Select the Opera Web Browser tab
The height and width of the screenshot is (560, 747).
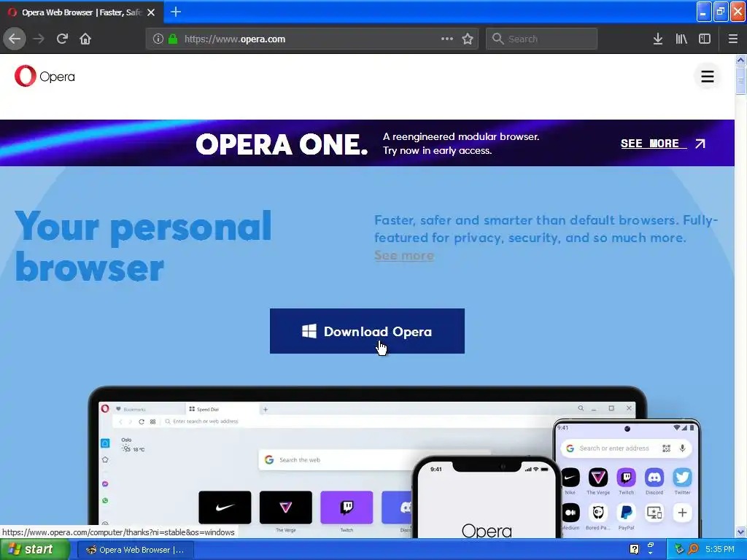click(x=82, y=12)
